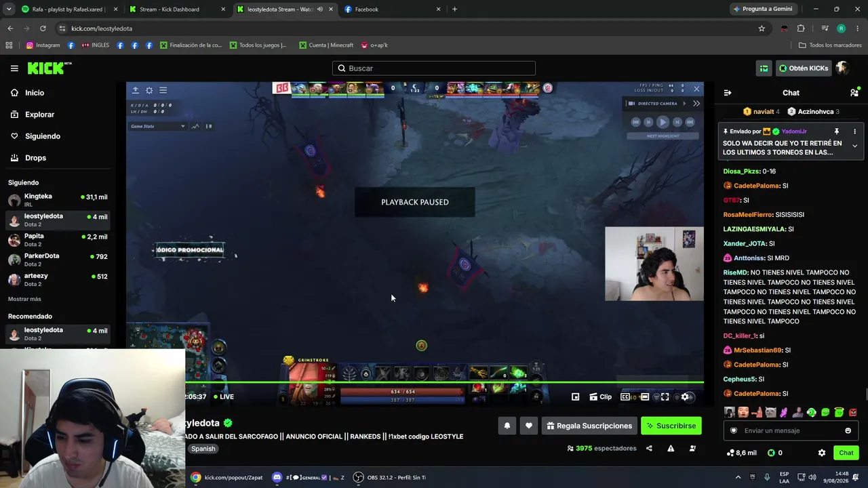Open arteezy's channel in Siguiendo list
The image size is (868, 488).
tap(58, 279)
